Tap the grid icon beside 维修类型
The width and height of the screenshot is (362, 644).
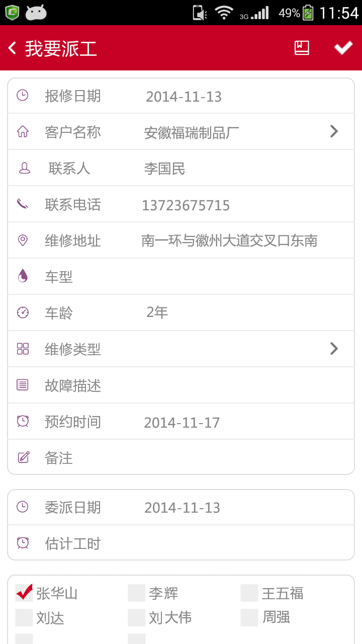(23, 349)
